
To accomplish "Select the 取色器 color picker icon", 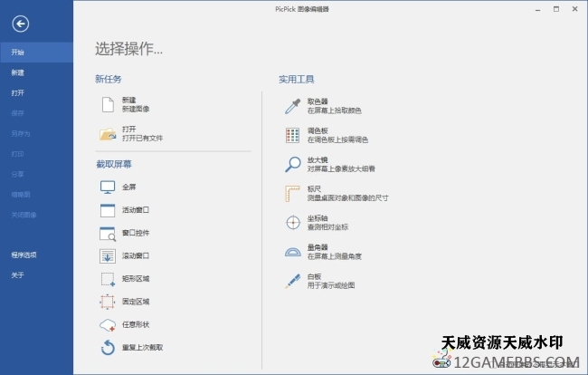I will pos(292,106).
